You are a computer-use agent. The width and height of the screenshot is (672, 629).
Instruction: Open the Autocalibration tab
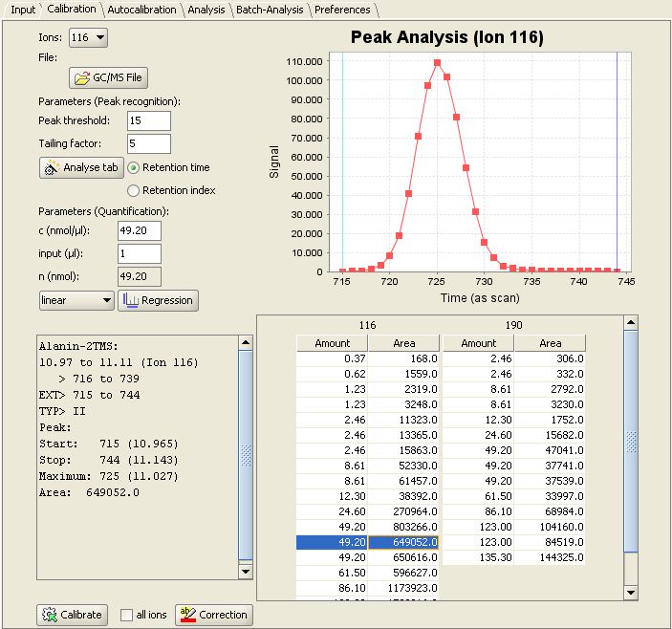[x=141, y=10]
